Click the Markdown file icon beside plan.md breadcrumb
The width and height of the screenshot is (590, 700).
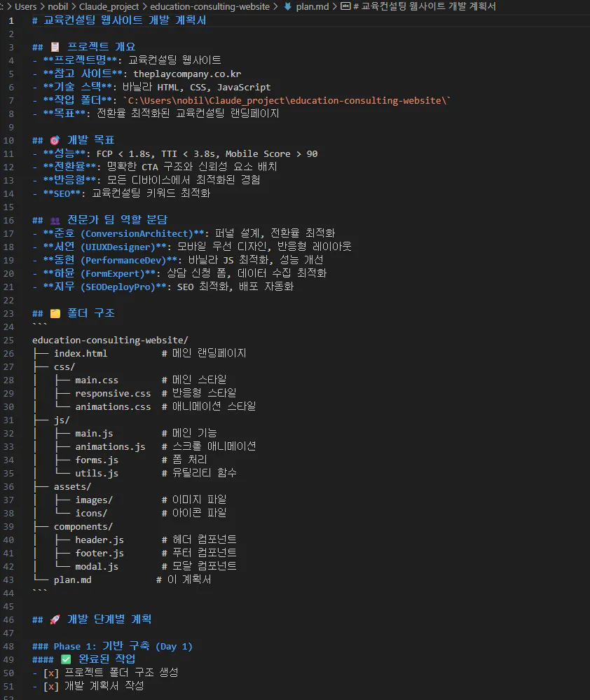[x=288, y=6]
